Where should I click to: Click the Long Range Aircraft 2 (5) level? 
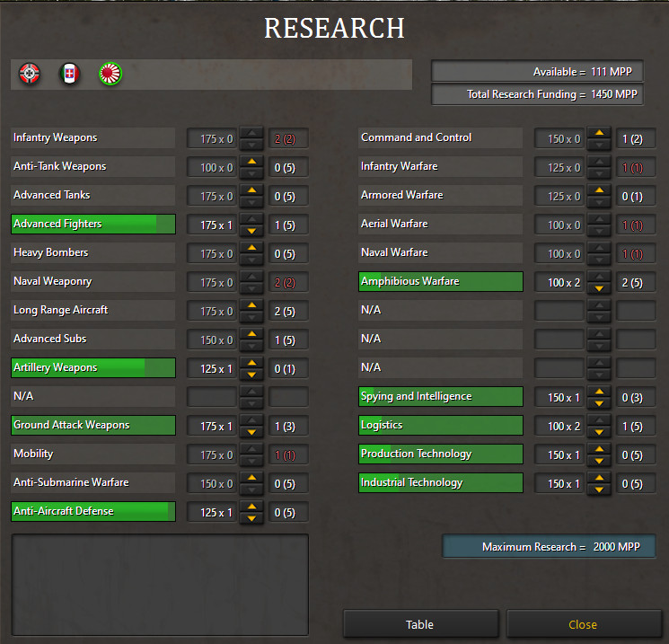click(x=288, y=311)
